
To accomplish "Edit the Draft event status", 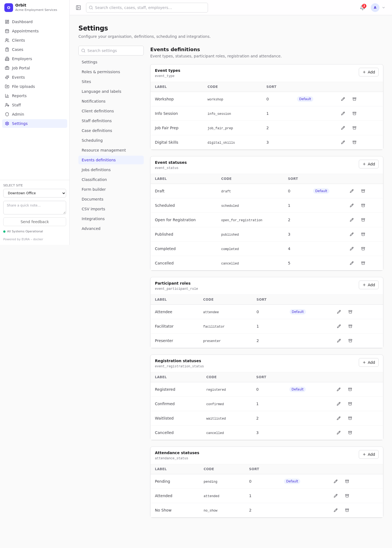I will 352,191.
